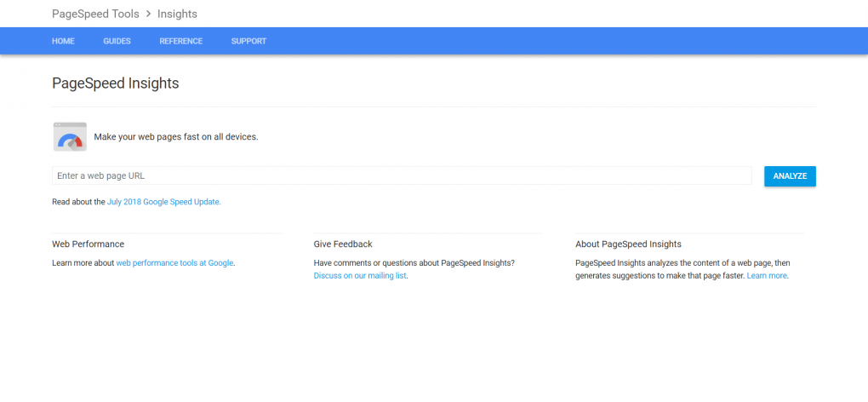Open the GUIDES menu item
Screen dimensions: 868x402
pyautogui.click(x=117, y=41)
